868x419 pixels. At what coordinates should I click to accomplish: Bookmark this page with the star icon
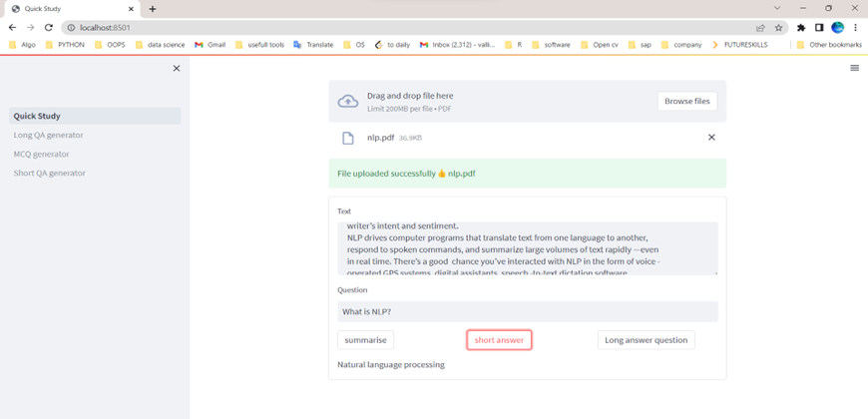778,27
